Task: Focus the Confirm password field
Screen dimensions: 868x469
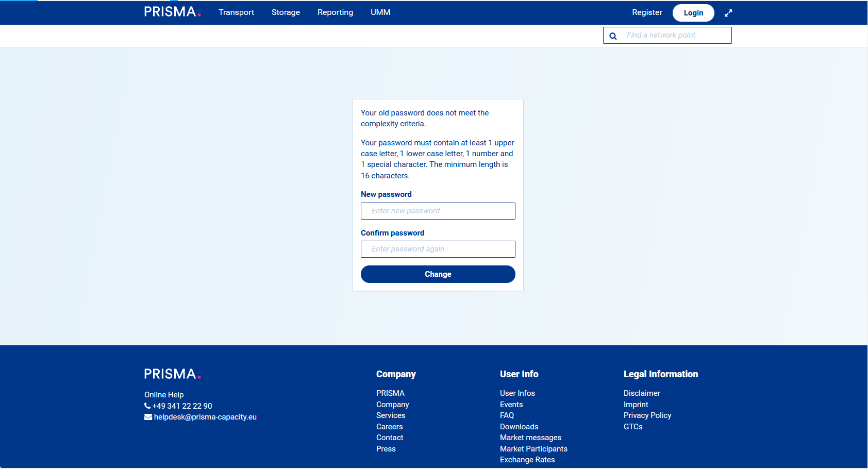Action: (x=438, y=249)
